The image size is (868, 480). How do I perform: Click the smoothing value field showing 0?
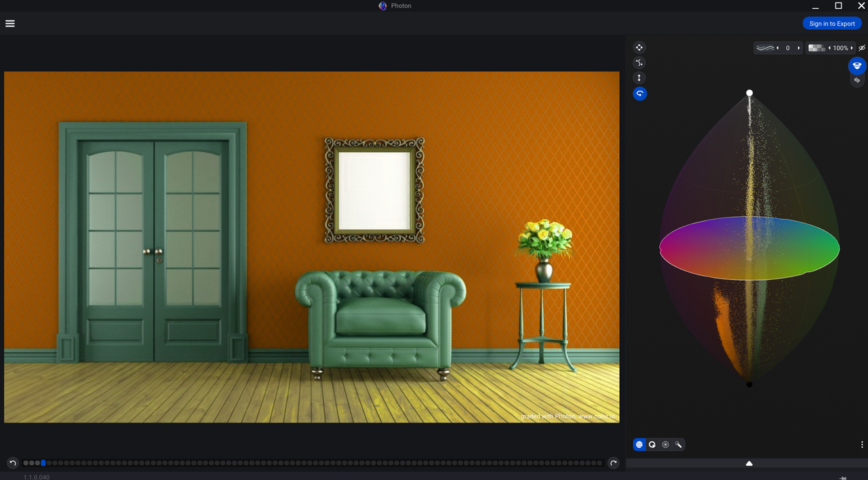(x=788, y=48)
